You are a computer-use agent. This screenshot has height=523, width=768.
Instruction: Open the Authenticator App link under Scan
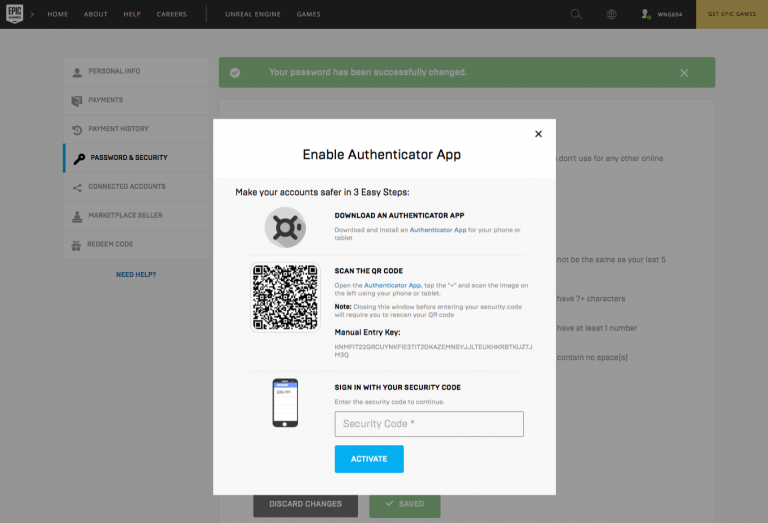tap(392, 285)
